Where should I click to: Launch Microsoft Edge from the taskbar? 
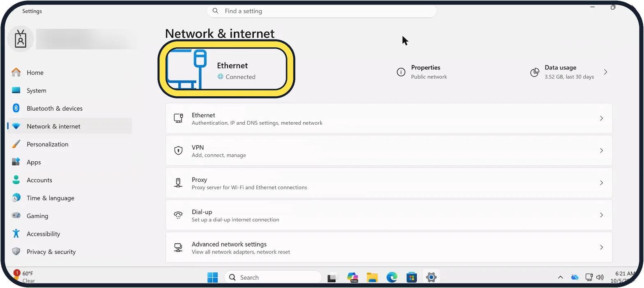[x=392, y=277]
